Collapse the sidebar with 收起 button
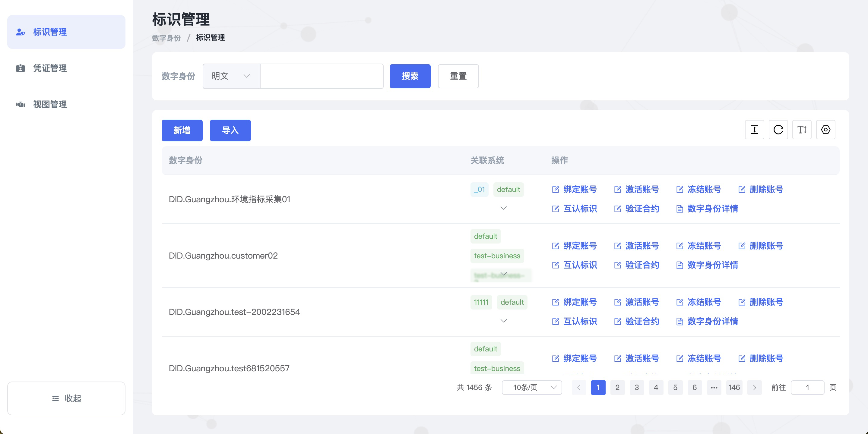868x434 pixels. tap(66, 398)
